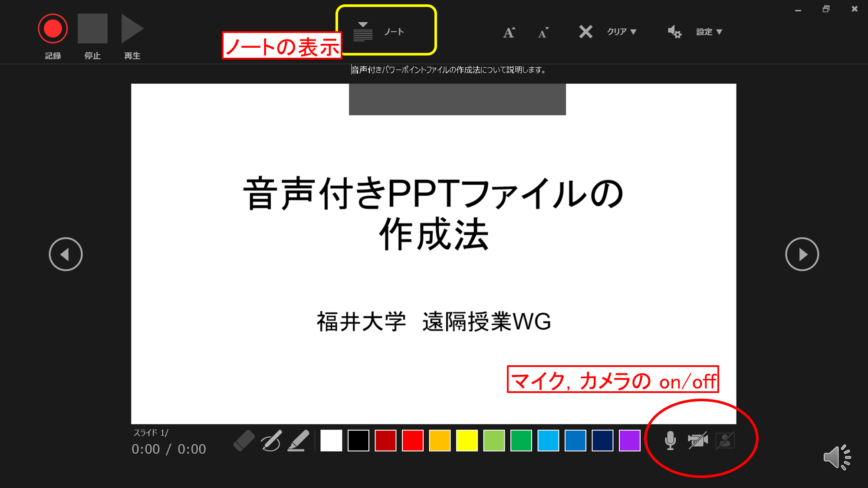Screen dimensions: 868x488
Task: Go to the previous slide
Action: coord(66,254)
